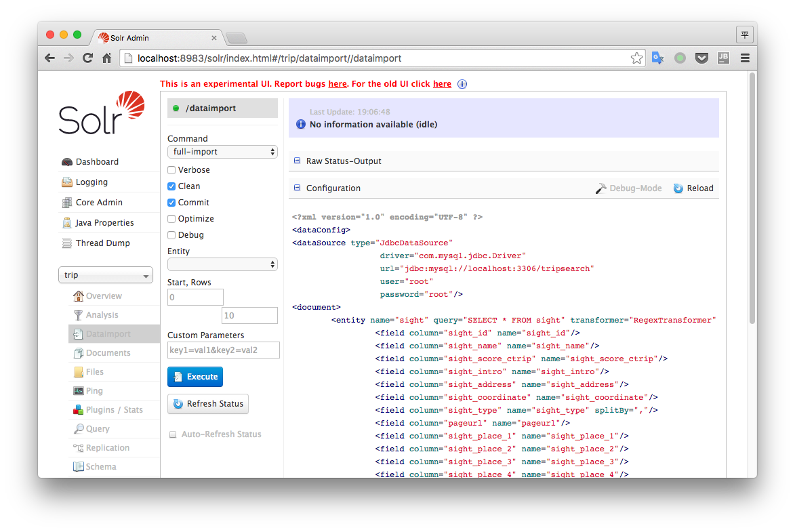Screen dimensions: 795x532
Task: Reload the browser page
Action: tap(87, 58)
